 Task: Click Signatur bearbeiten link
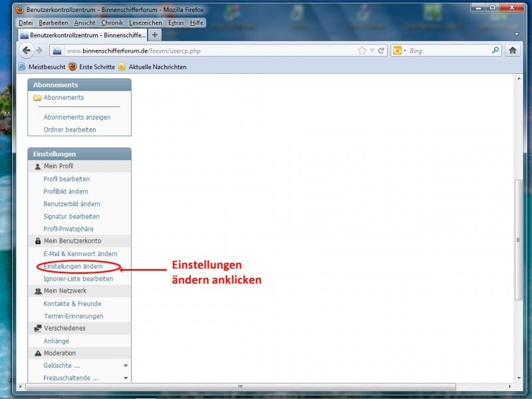72,217
